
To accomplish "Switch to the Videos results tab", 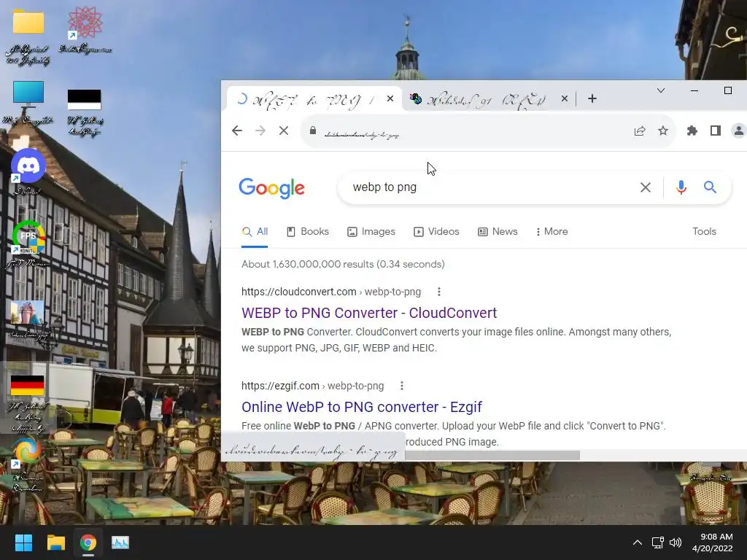I will pos(436,232).
